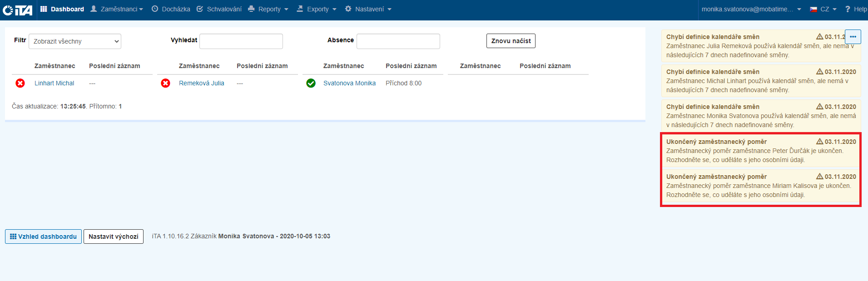868x281 pixels.
Task: Go to the Schvalování section
Action: [219, 9]
